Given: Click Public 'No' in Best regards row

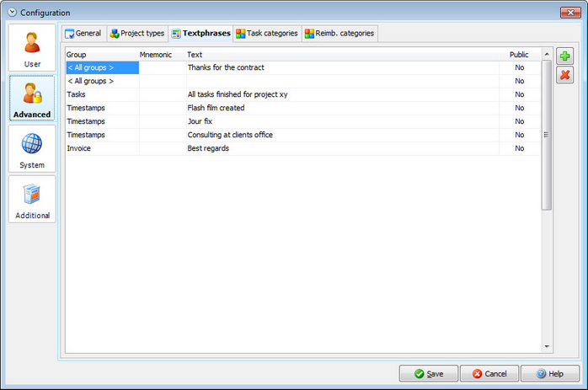Looking at the screenshot, I should pos(520,148).
